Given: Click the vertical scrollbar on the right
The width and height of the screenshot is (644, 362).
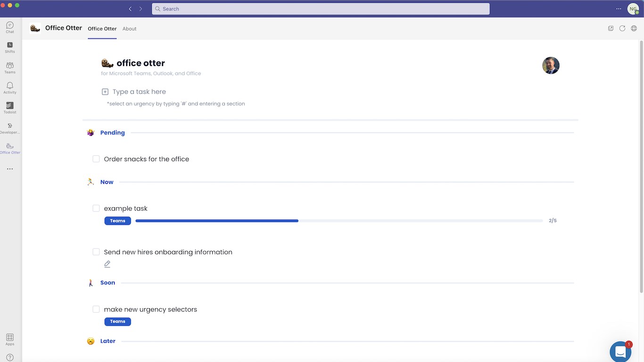Looking at the screenshot, I should tap(641, 167).
